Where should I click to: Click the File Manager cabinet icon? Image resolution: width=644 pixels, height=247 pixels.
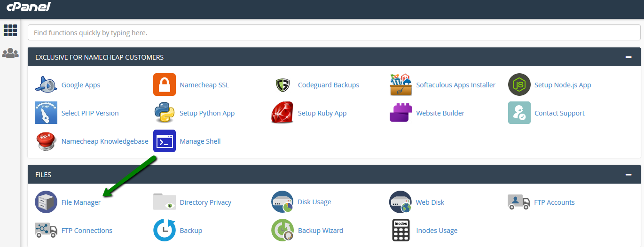pyautogui.click(x=46, y=202)
